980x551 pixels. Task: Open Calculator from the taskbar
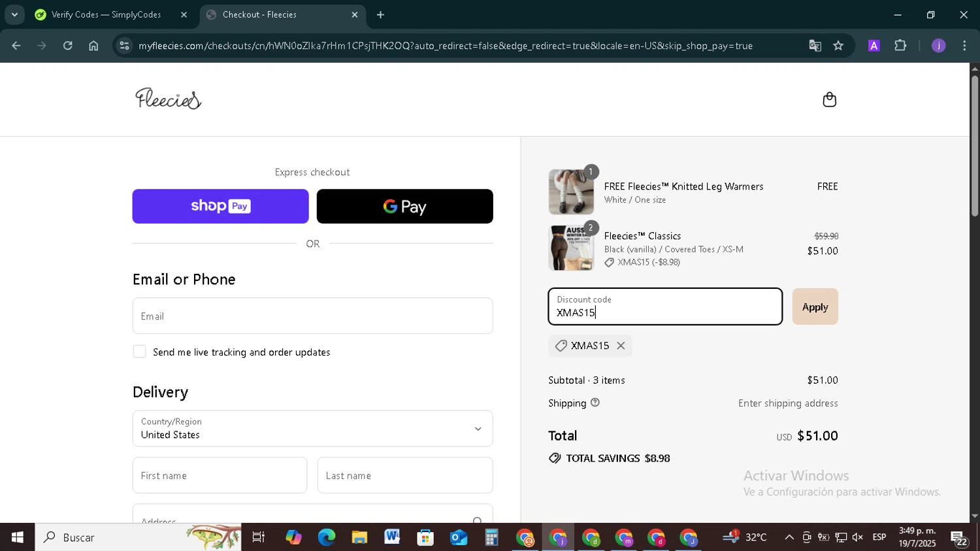[x=491, y=537]
